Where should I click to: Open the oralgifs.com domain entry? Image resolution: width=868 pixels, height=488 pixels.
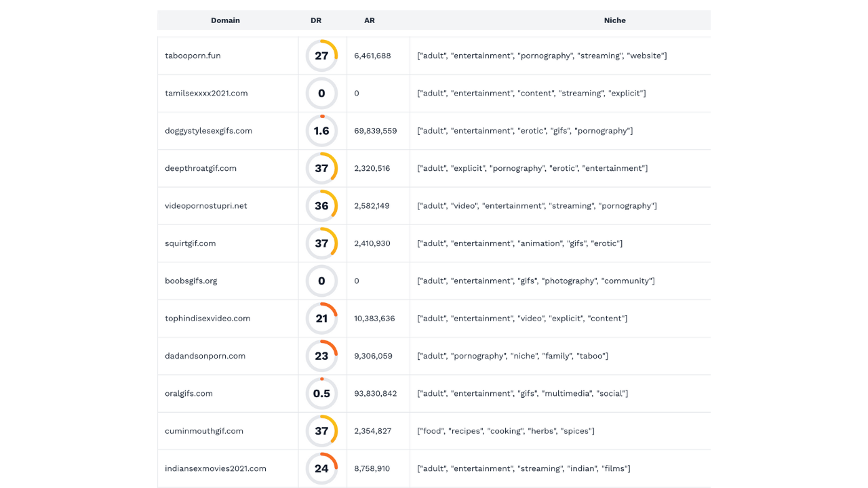click(x=189, y=393)
